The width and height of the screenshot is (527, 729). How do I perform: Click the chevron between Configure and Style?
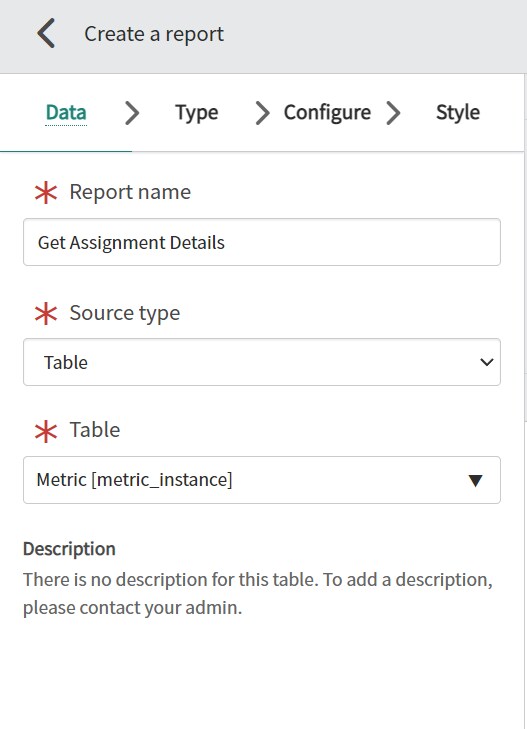(x=393, y=113)
